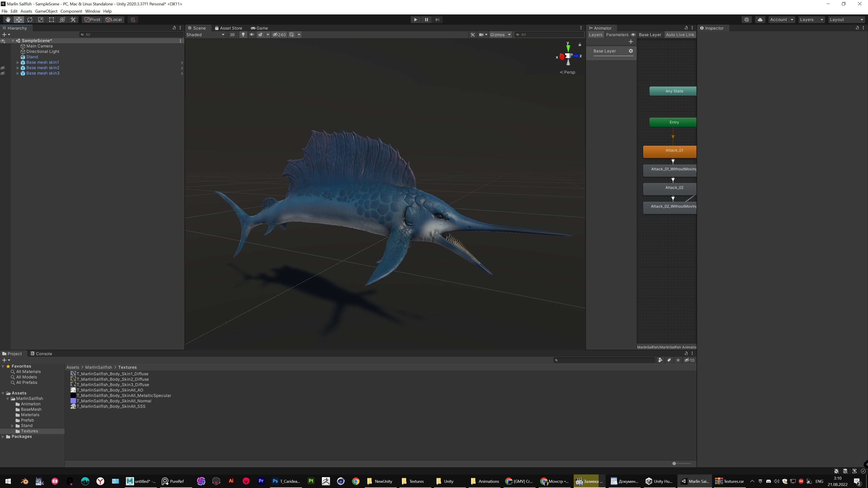This screenshot has width=868, height=488.
Task: Open Unity Collaborate icon
Action: (746, 19)
